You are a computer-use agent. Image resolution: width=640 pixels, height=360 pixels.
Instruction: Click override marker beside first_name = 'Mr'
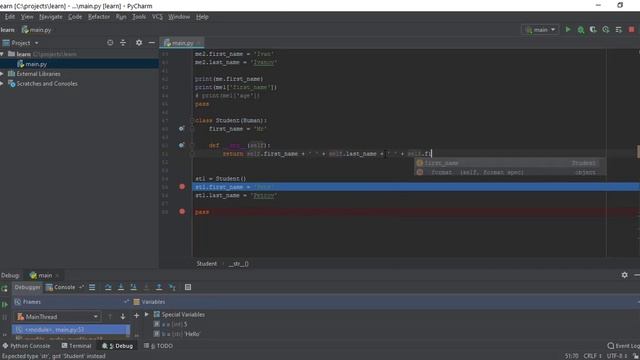182,129
